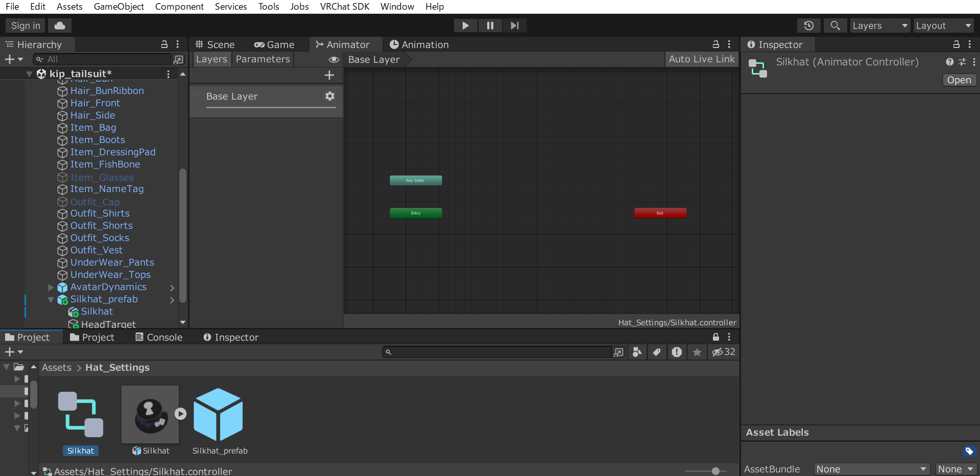Screen dimensions: 980x476
Task: Toggle the lock padlock on the Inspector panel
Action: [956, 44]
